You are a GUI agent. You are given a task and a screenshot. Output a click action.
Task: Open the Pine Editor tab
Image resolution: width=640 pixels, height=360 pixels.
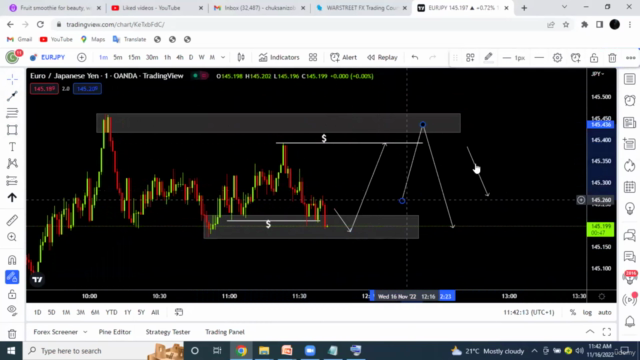[x=115, y=332]
